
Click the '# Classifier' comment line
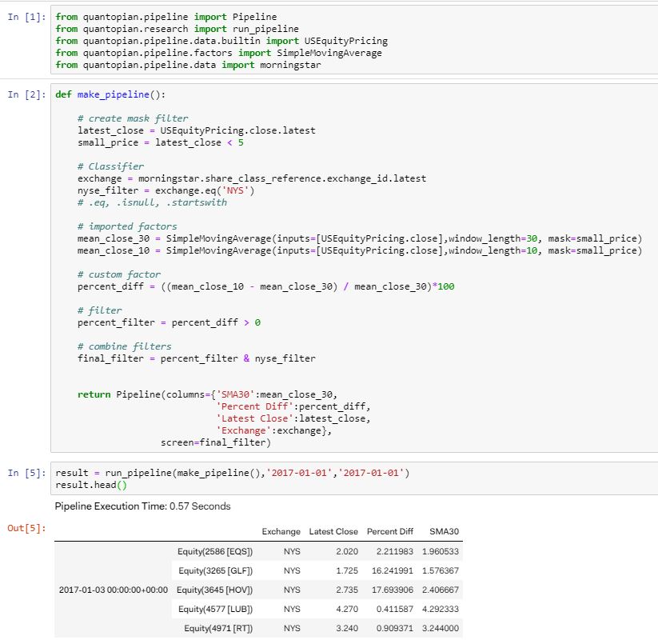(110, 166)
